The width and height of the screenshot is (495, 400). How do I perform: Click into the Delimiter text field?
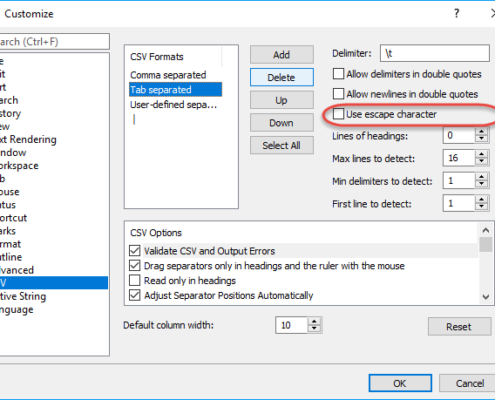point(434,53)
